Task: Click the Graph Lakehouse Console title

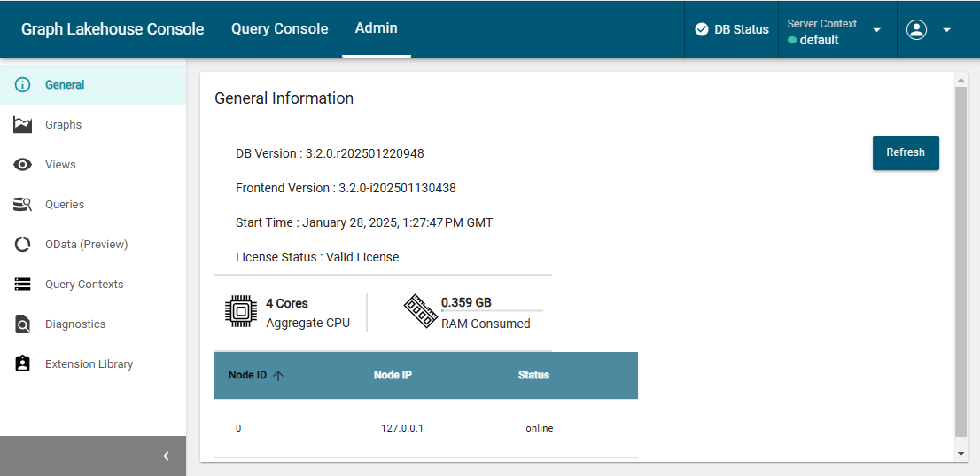Action: 113,29
